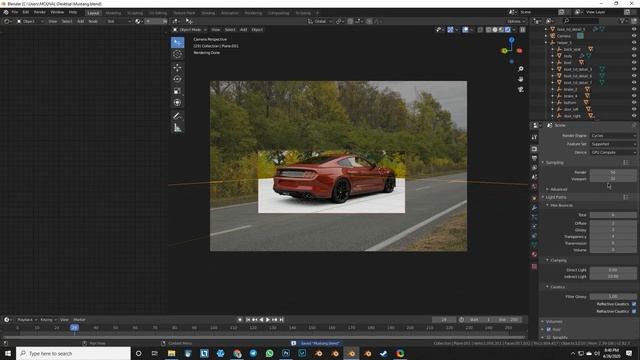This screenshot has width=640, height=360.
Task: Open the viewport Object menu
Action: (257, 30)
